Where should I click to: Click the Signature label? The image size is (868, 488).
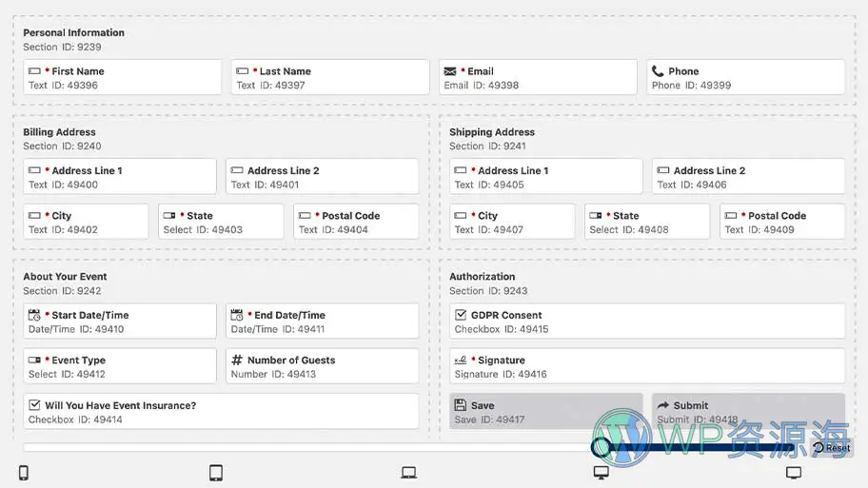tap(502, 361)
